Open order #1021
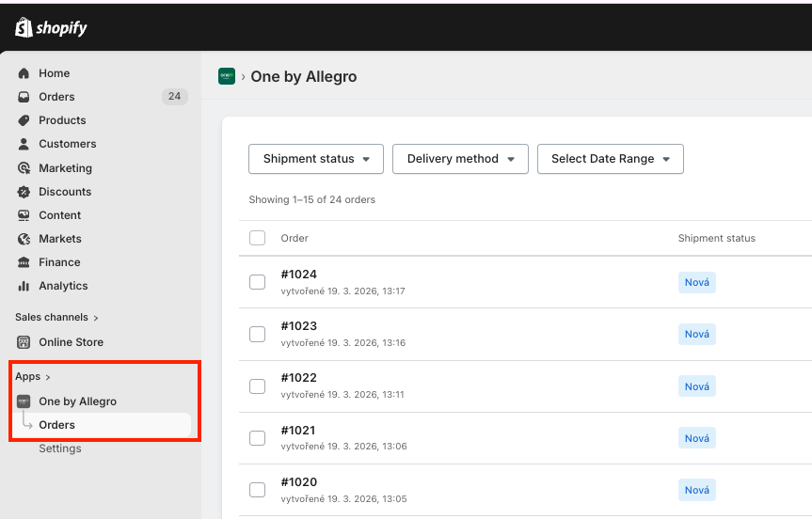812x519 pixels. pos(297,430)
